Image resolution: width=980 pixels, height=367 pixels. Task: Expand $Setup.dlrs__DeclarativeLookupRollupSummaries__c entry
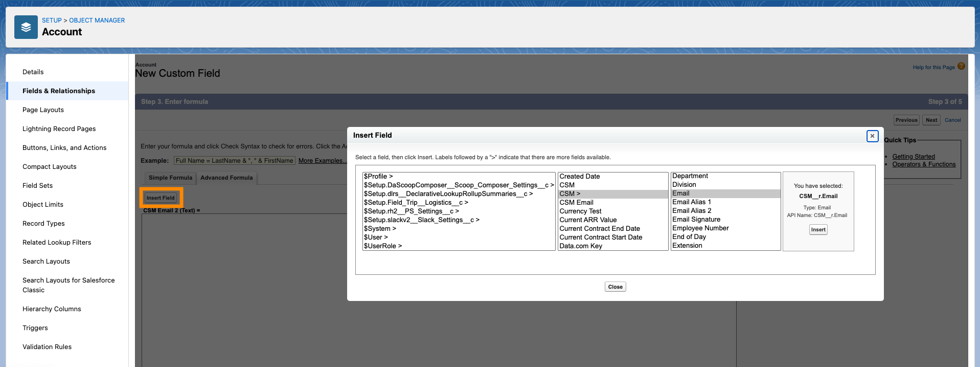[x=459, y=194]
